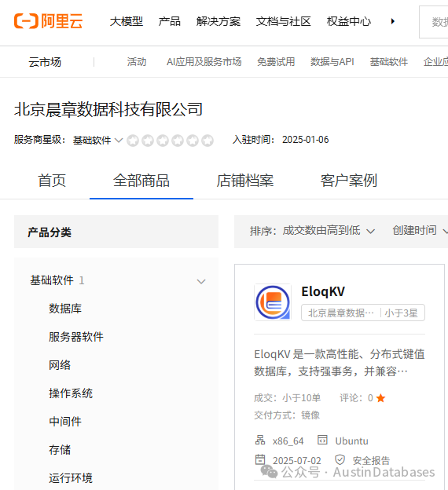The width and height of the screenshot is (448, 490).
Task: Open the 活动 marketplace link
Action: (x=137, y=62)
